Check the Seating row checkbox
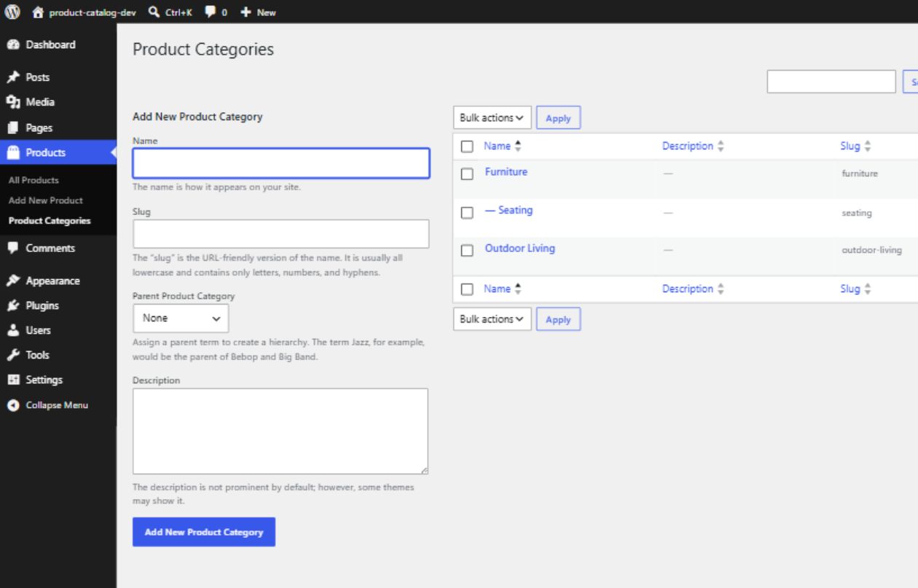 468,213
